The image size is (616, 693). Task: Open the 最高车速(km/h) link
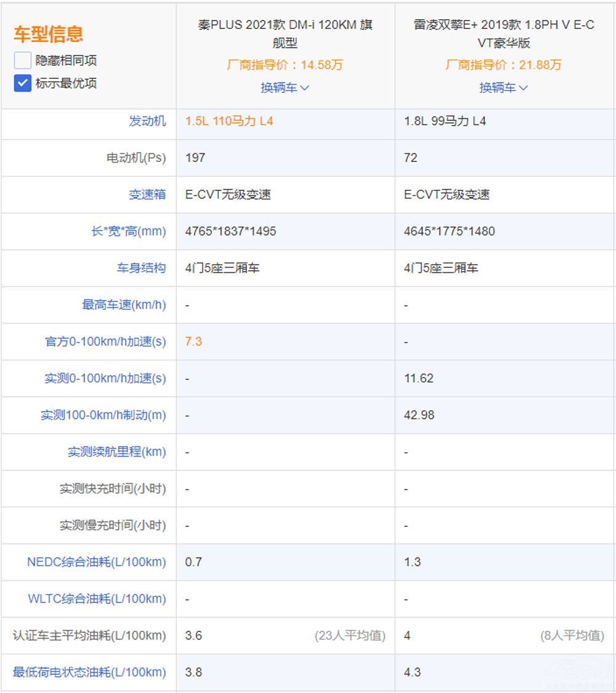pyautogui.click(x=124, y=305)
